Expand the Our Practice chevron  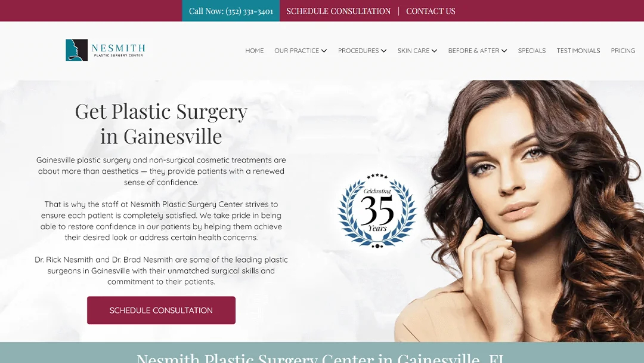point(324,51)
